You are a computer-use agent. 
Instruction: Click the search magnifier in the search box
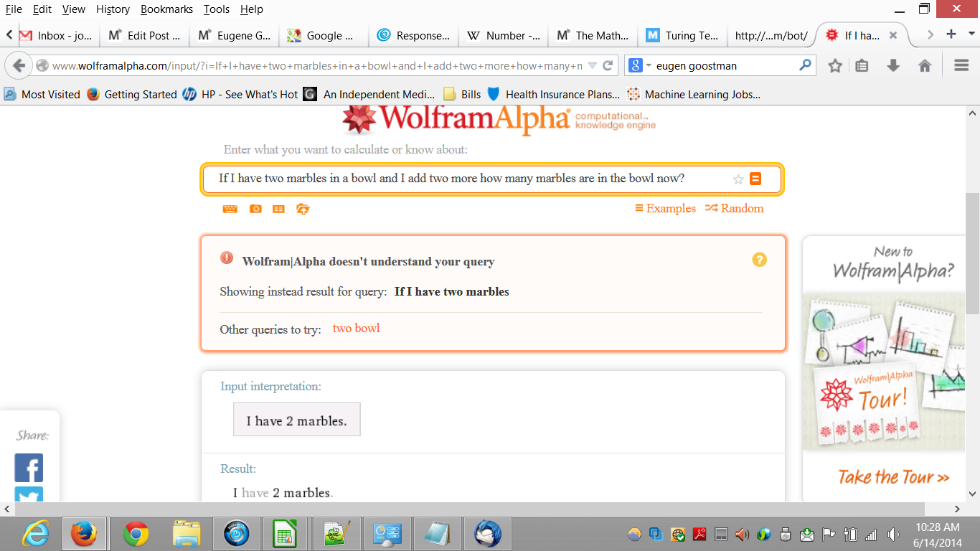click(x=805, y=65)
